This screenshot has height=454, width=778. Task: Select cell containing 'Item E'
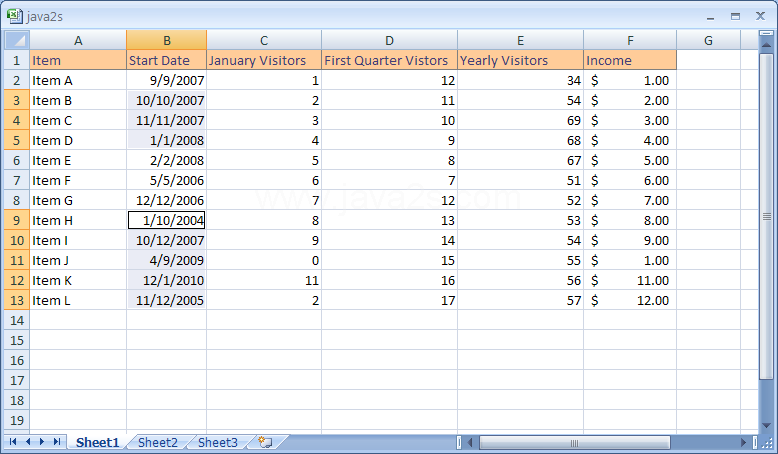[78, 160]
